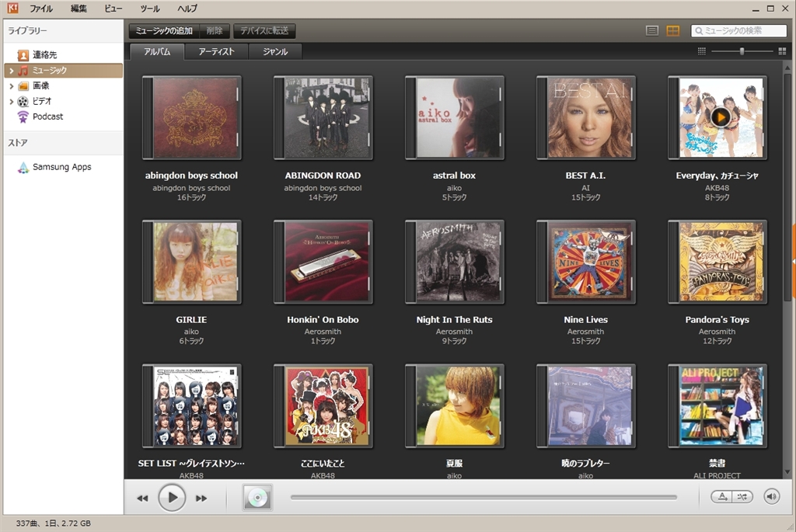
Task: Expand the orange side panel handle
Action: pyautogui.click(x=794, y=261)
